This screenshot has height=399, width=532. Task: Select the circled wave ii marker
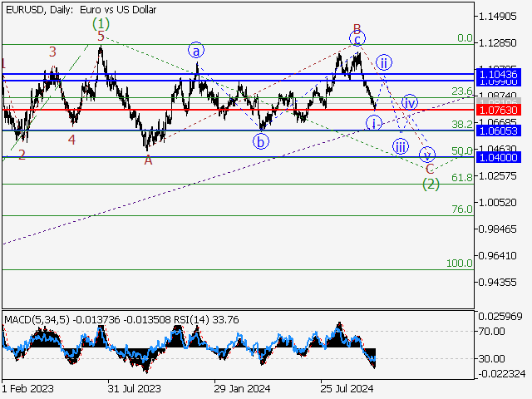383,62
